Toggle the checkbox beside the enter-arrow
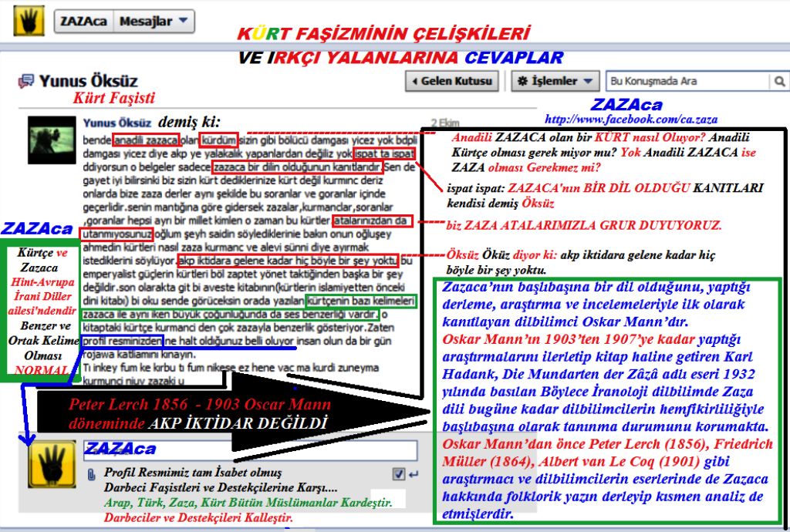 coord(399,473)
